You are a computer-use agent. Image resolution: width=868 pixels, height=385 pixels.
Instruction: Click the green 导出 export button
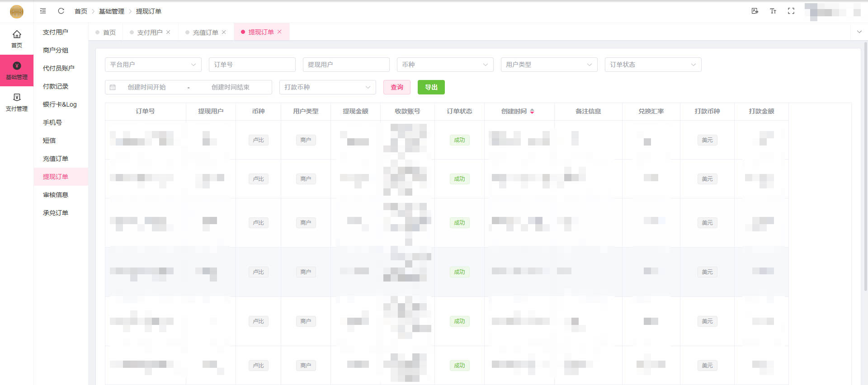(x=431, y=87)
